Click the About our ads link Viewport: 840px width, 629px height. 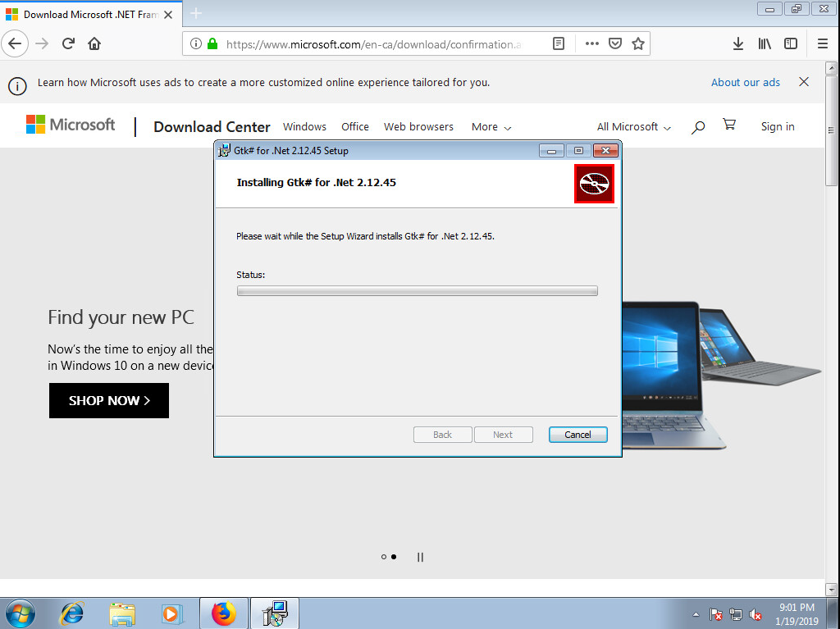(x=746, y=82)
